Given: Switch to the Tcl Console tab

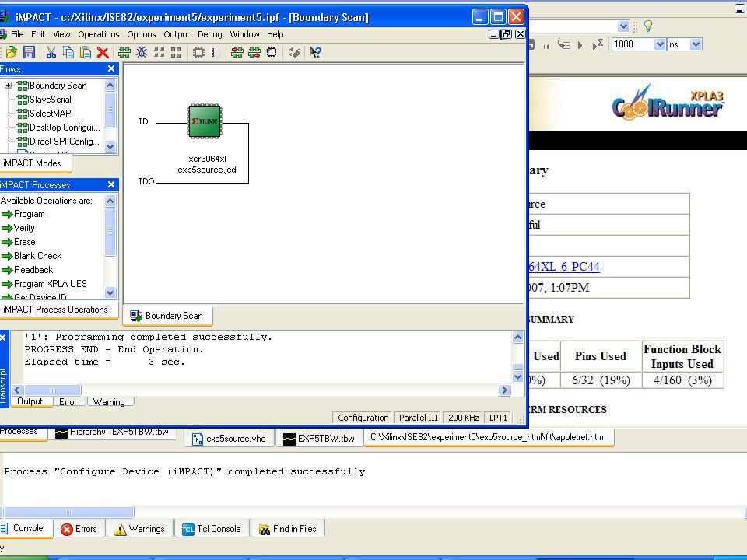Looking at the screenshot, I should (x=212, y=529).
